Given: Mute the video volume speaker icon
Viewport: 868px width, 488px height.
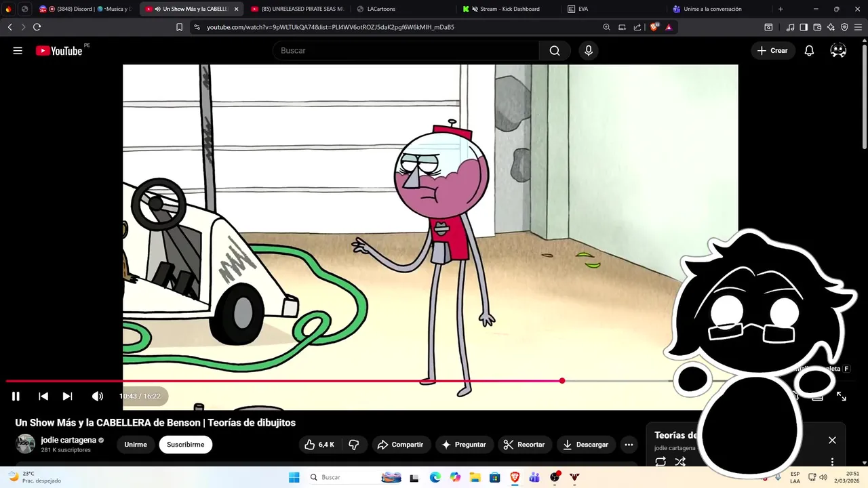Looking at the screenshot, I should tap(98, 396).
